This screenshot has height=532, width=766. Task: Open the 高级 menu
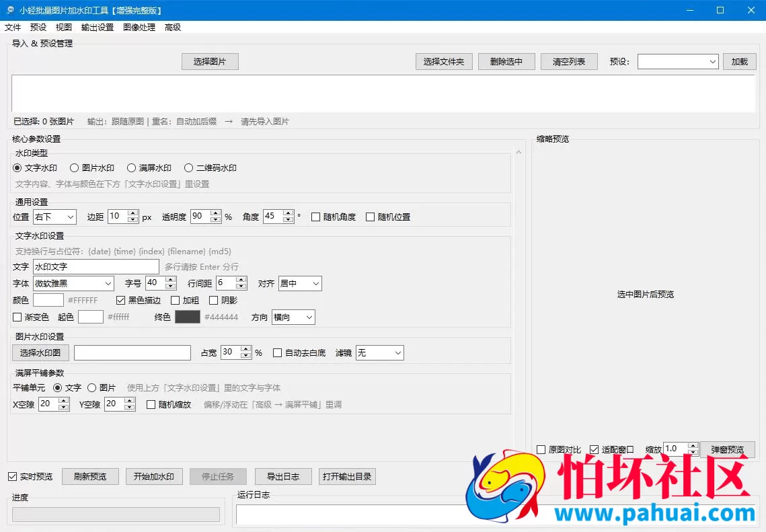pyautogui.click(x=173, y=28)
